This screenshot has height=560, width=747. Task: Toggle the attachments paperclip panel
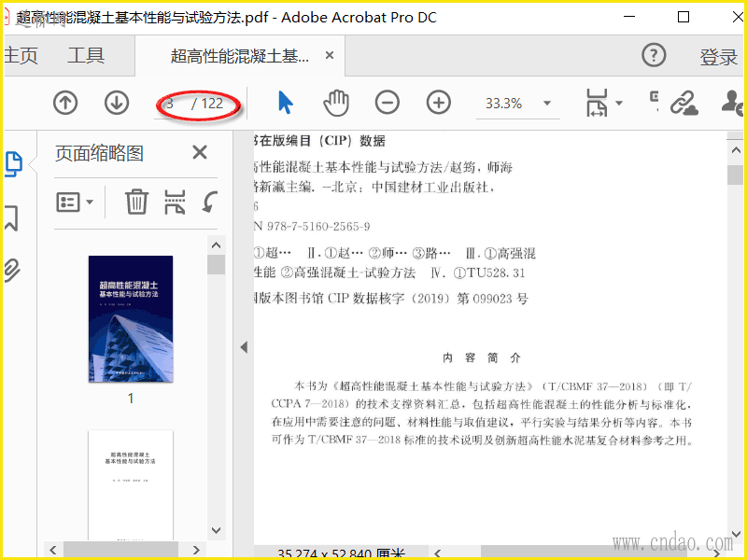click(x=12, y=271)
